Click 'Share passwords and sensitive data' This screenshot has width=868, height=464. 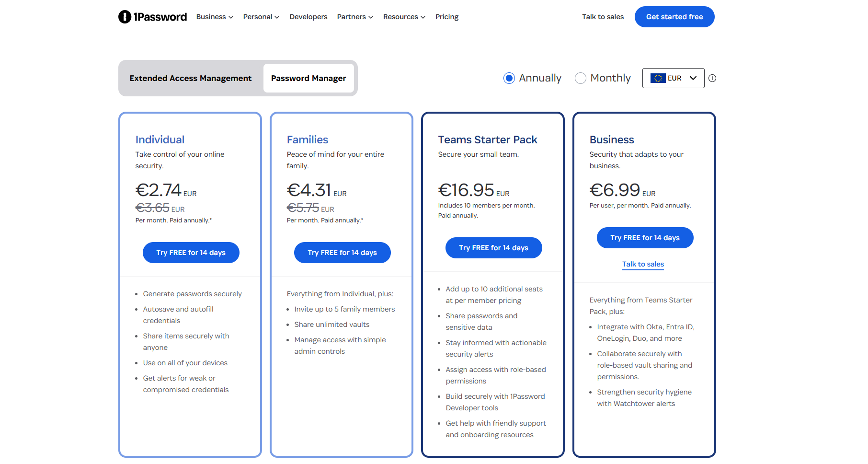pos(481,322)
